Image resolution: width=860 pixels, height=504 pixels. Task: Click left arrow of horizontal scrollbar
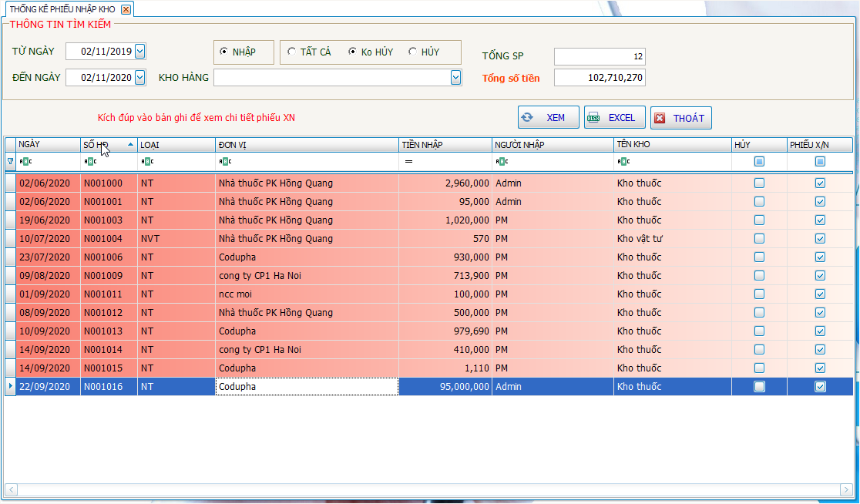click(11, 489)
